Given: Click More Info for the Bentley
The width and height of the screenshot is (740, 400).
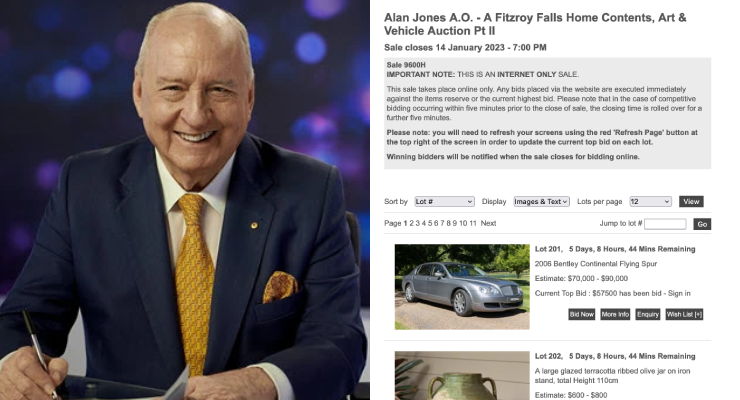Looking at the screenshot, I should point(615,314).
